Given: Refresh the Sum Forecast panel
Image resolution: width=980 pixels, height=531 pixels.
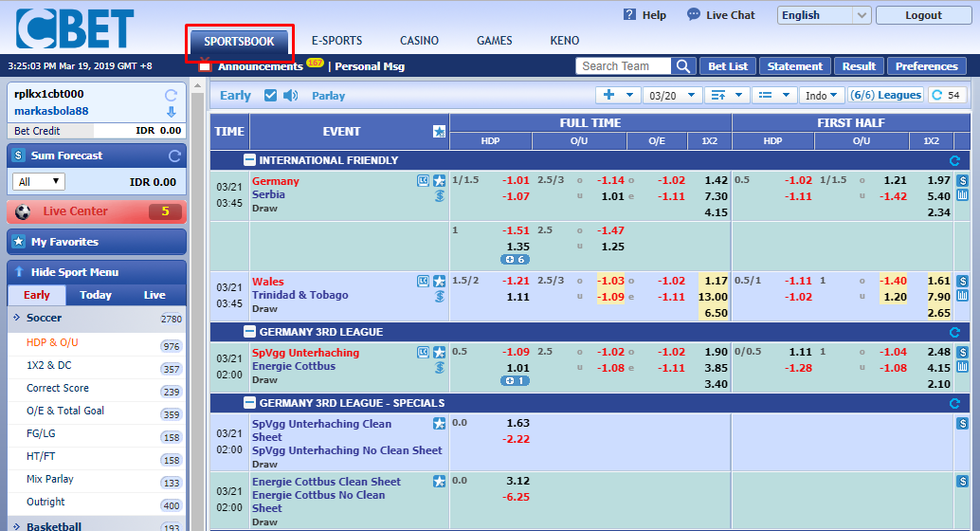Looking at the screenshot, I should (x=174, y=156).
